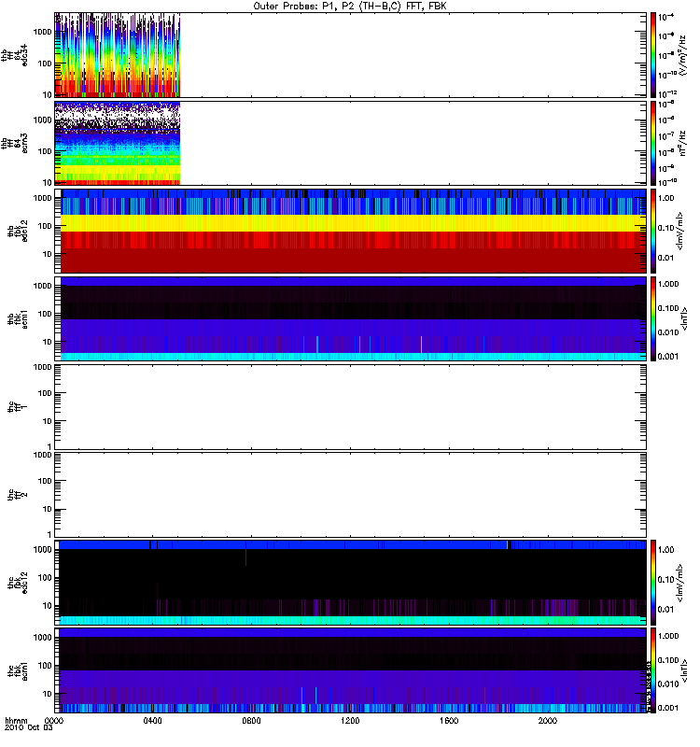This screenshot has width=700, height=747.
Task: Click the 'thc fbk edc12' y-axis label
Action: click(18, 583)
